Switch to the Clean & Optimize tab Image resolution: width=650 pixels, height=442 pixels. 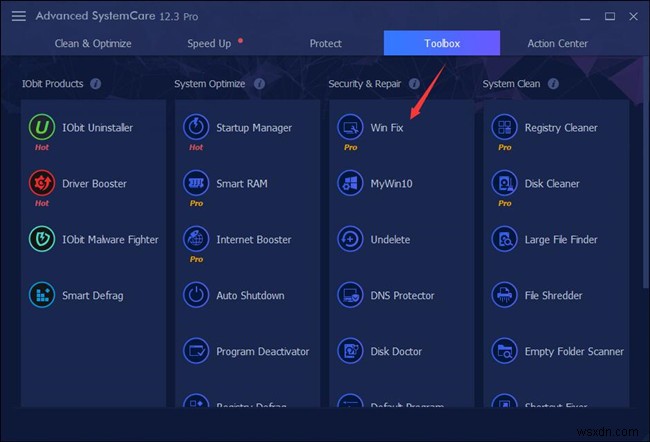93,43
